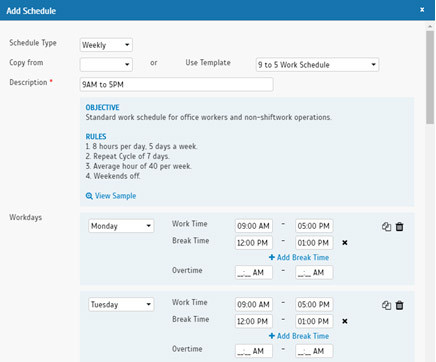This screenshot has height=362, width=436.
Task: Copy the Tuesday workday row
Action: click(386, 305)
